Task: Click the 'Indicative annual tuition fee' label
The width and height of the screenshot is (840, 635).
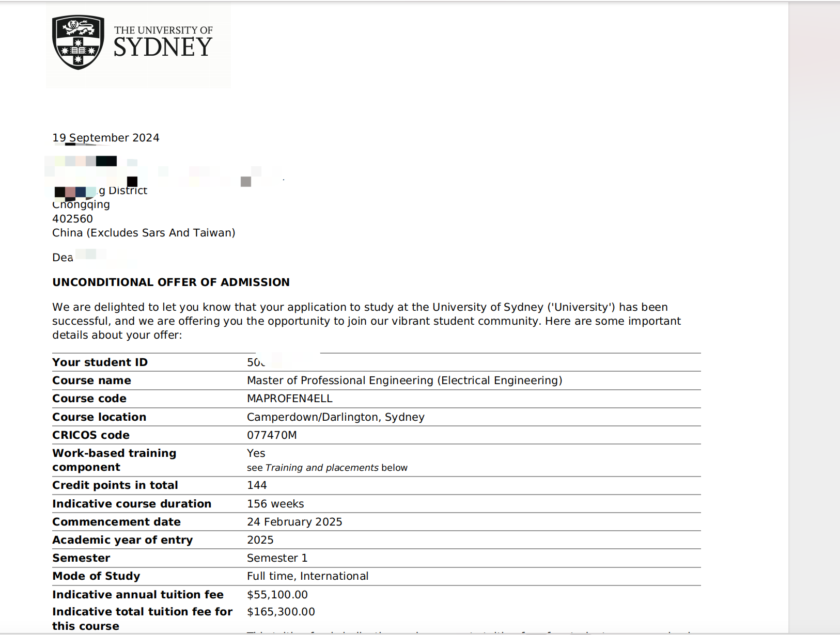Action: (x=138, y=595)
